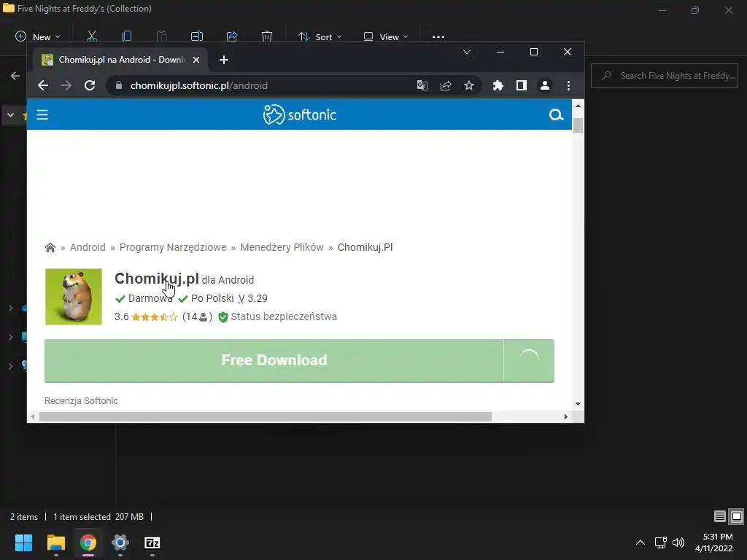The image size is (747, 560).
Task: Open the New dropdown in File Explorer
Action: (38, 36)
